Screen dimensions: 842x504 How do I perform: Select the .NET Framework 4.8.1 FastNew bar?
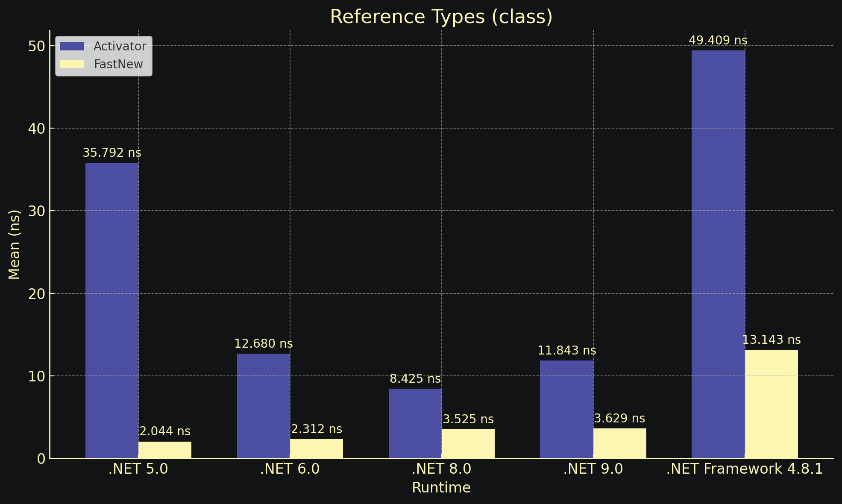[771, 404]
